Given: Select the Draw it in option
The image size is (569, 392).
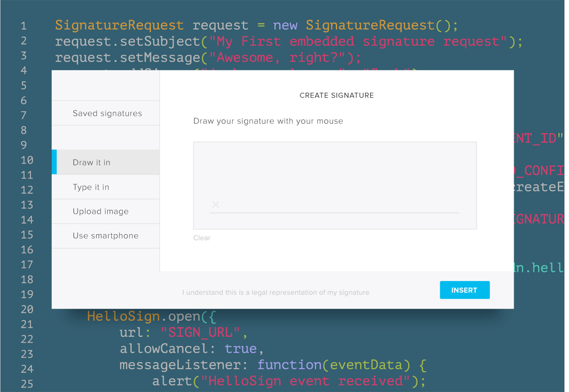Looking at the screenshot, I should 91,162.
